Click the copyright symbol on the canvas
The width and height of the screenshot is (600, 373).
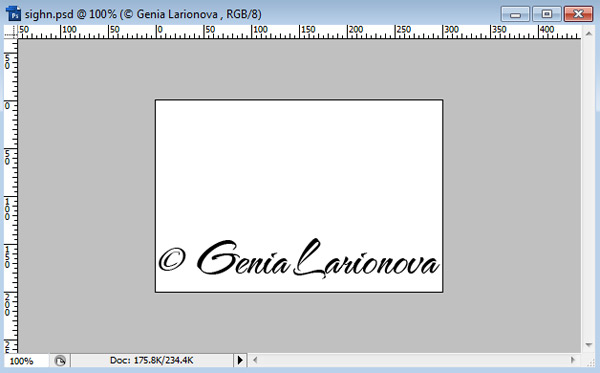click(172, 259)
